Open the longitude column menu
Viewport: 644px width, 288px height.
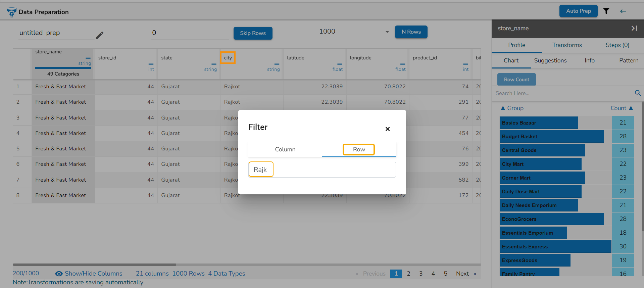coord(403,63)
